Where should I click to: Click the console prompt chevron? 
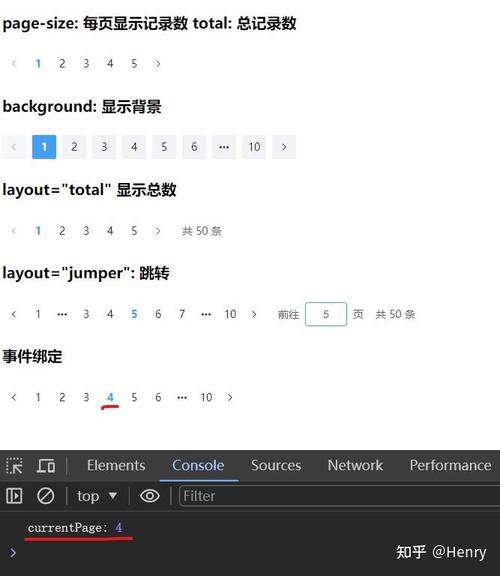point(13,552)
